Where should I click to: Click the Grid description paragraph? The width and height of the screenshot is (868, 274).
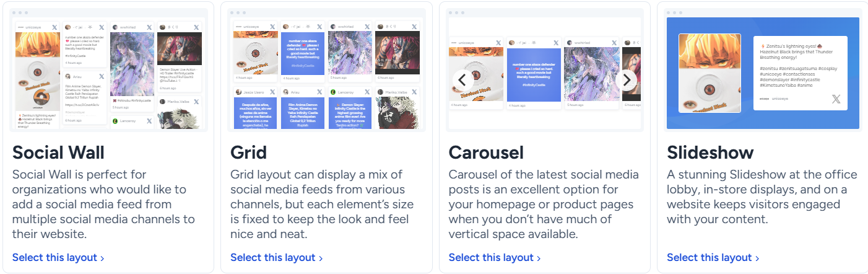coord(322,204)
